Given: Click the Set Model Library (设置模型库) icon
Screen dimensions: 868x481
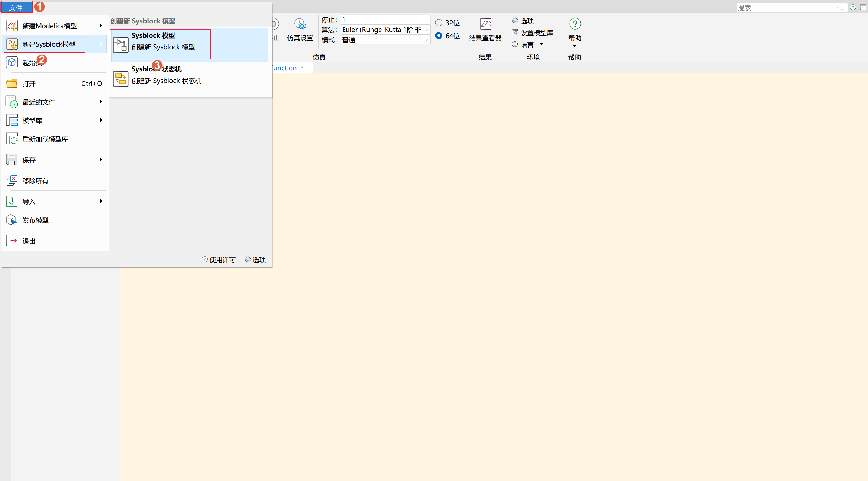Looking at the screenshot, I should (514, 33).
